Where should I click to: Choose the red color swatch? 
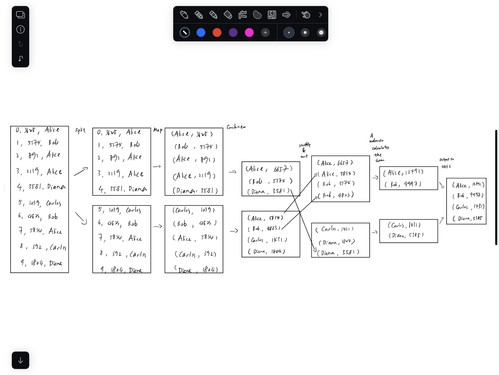[x=217, y=32]
